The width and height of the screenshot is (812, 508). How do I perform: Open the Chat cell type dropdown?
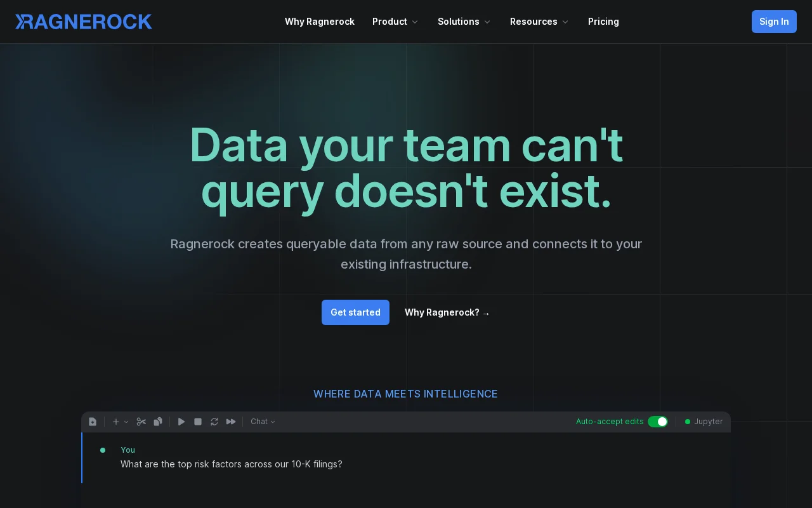(x=263, y=422)
